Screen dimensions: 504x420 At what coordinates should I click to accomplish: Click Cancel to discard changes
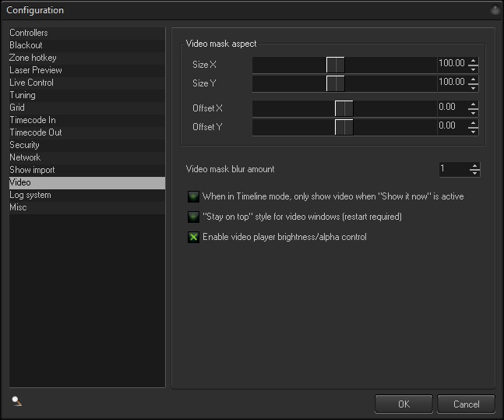466,404
